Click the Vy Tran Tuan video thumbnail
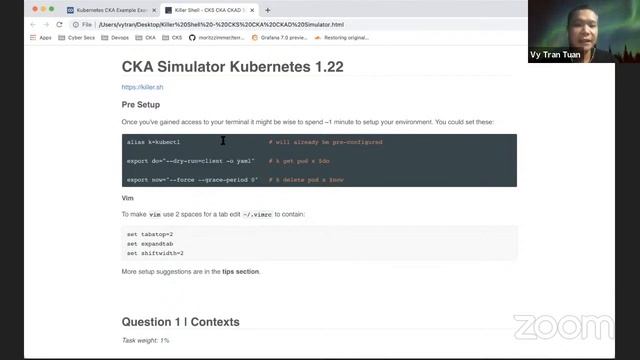Image resolution: width=640 pixels, height=360 pixels. pyautogui.click(x=584, y=31)
